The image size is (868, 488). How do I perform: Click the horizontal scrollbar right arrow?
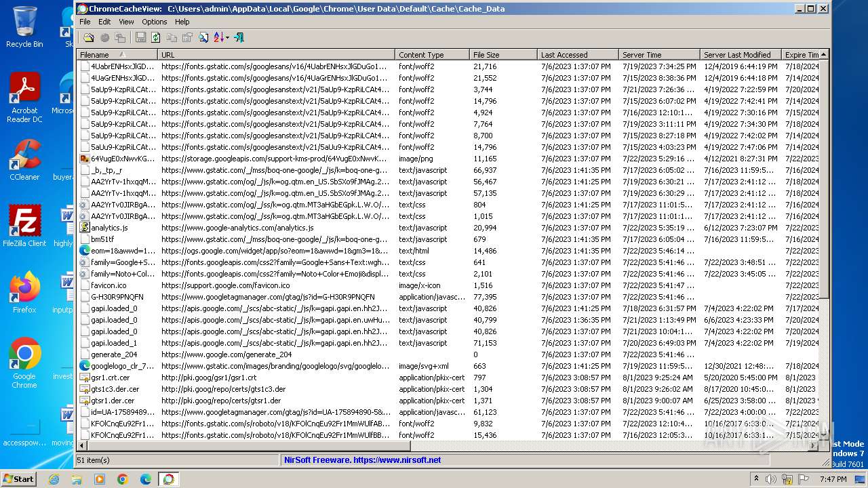click(x=814, y=445)
